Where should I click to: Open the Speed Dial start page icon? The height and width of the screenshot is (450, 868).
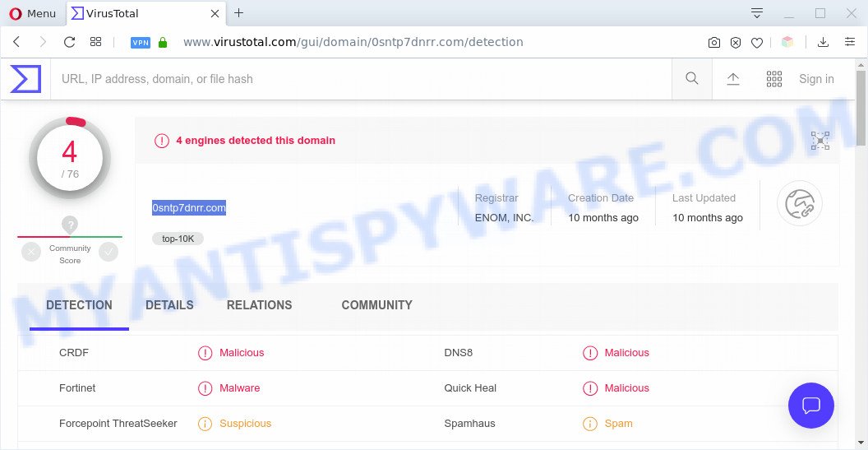[x=96, y=42]
